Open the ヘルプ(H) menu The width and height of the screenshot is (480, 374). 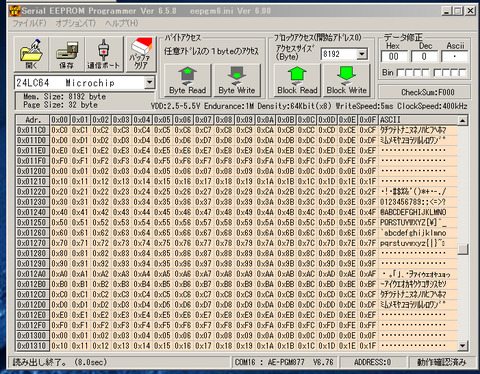pyautogui.click(x=121, y=23)
